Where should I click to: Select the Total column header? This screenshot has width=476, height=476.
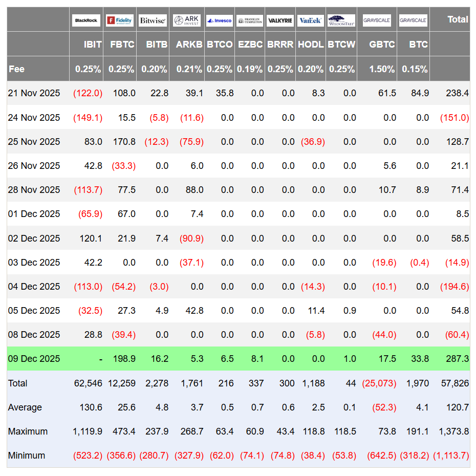tap(458, 19)
